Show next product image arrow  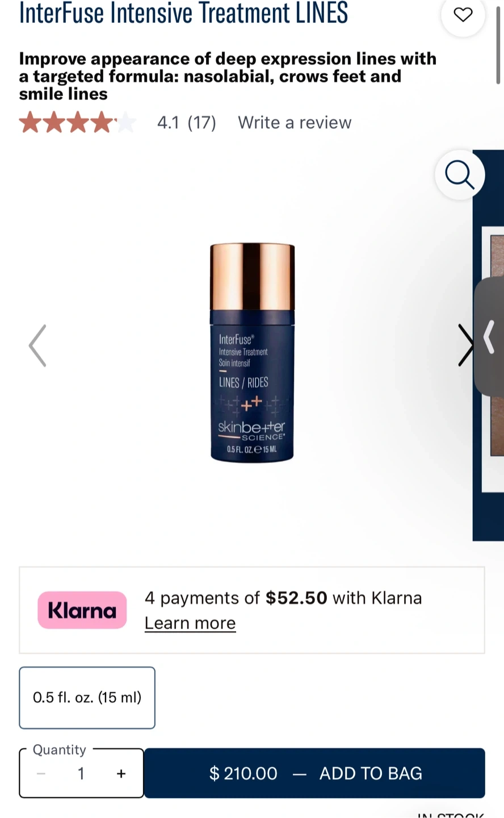click(466, 345)
